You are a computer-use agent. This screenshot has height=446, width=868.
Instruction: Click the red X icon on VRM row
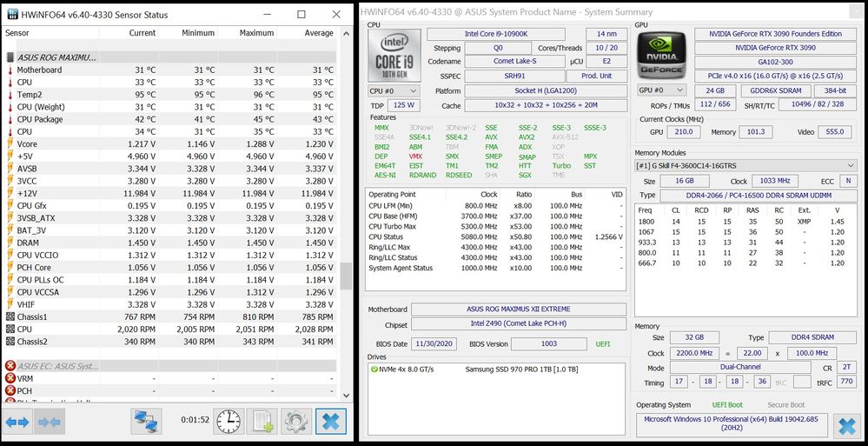click(10, 378)
